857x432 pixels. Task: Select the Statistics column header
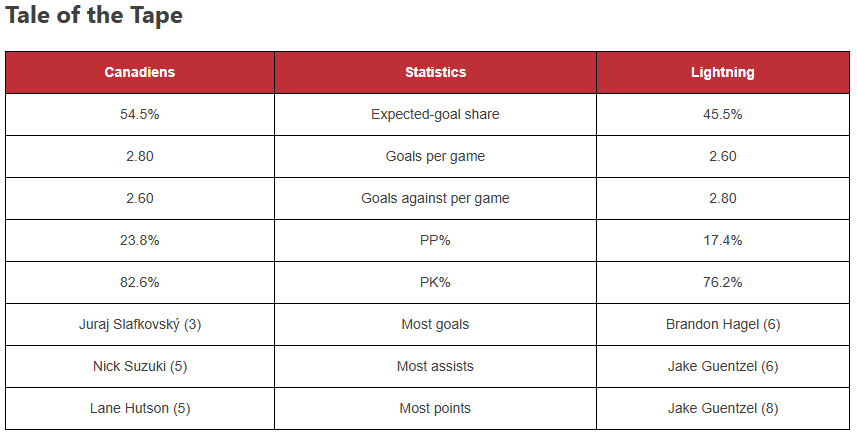coord(436,72)
